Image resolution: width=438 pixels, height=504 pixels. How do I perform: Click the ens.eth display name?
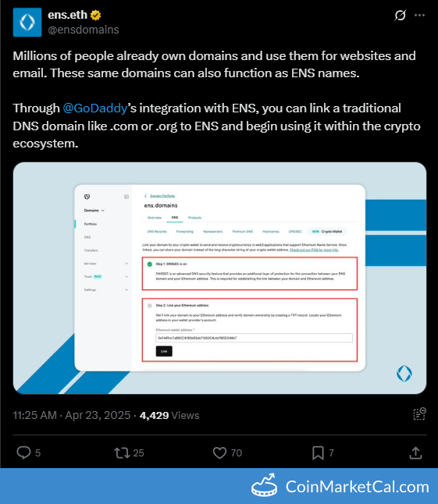coord(67,15)
